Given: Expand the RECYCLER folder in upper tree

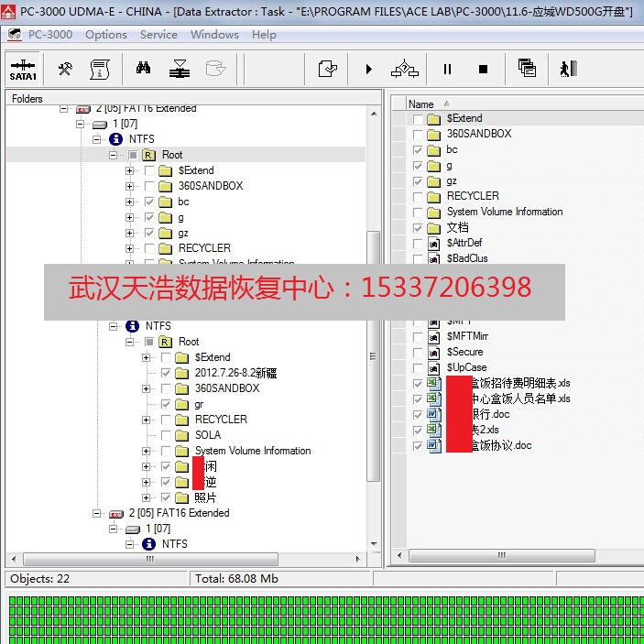Looking at the screenshot, I should [129, 248].
